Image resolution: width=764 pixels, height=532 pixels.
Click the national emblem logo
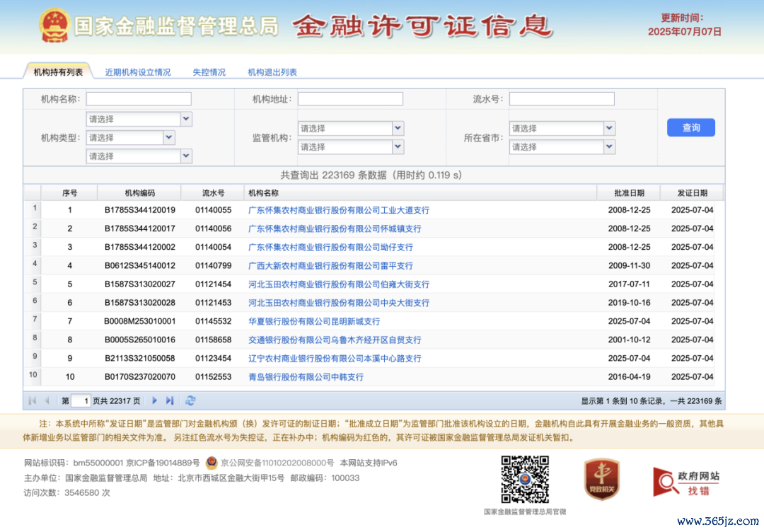54,25
